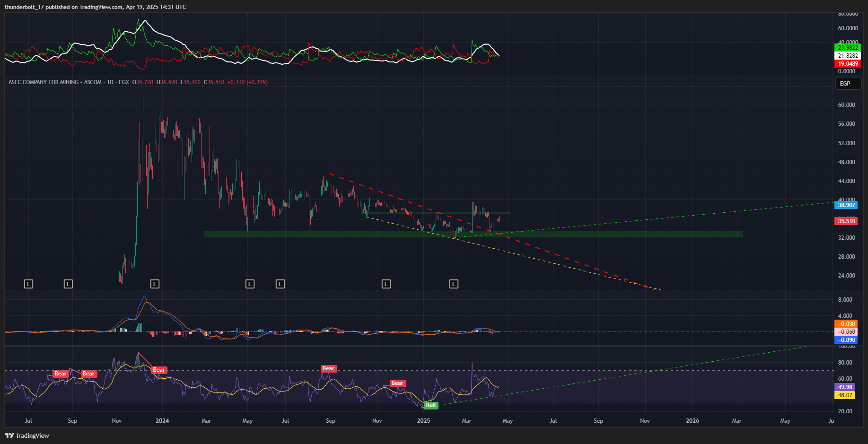Click the purple 49.98 RSI value label

(845, 387)
